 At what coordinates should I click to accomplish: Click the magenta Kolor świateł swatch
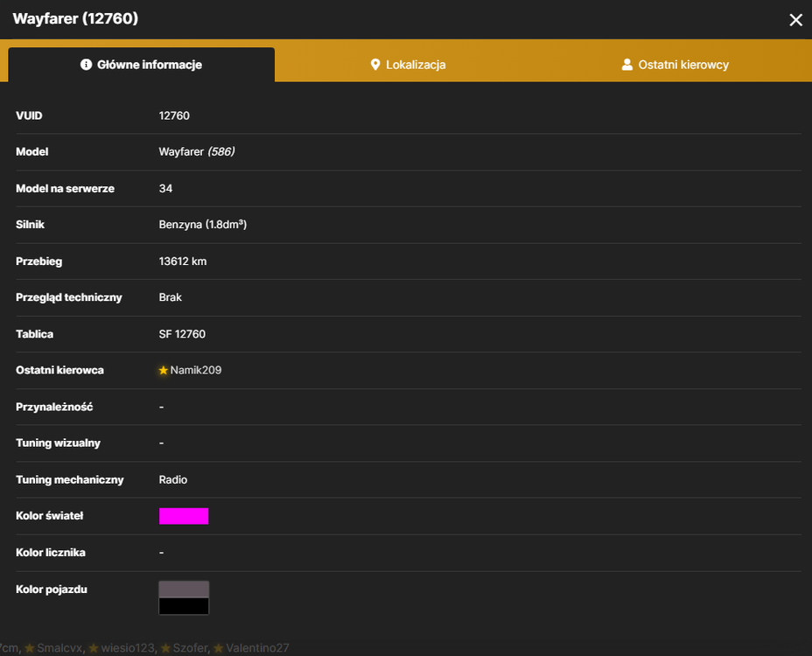click(184, 516)
